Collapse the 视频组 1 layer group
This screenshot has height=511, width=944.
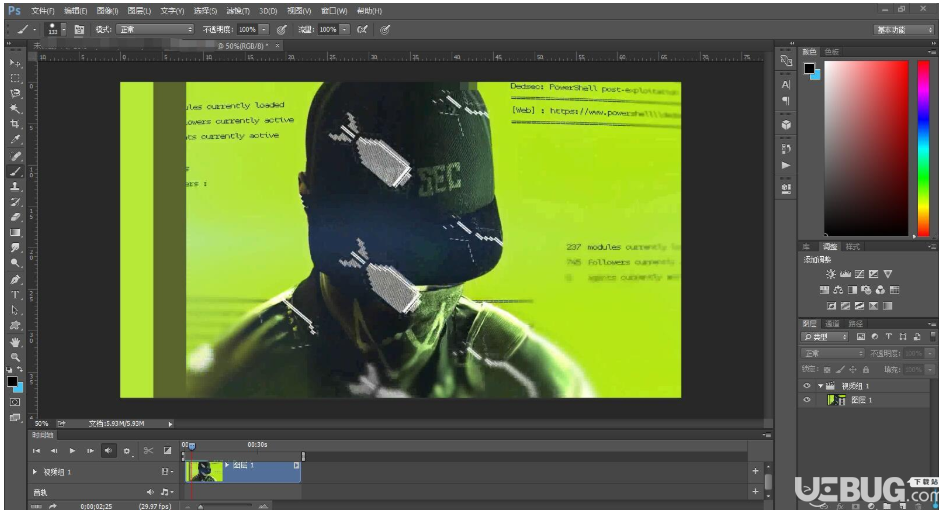click(820, 386)
